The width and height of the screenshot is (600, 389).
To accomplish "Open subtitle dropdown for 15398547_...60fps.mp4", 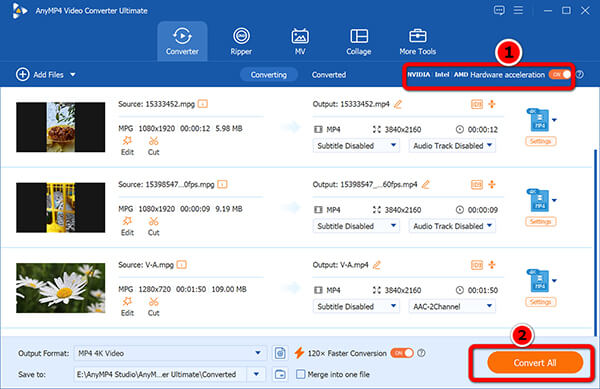I will click(356, 226).
